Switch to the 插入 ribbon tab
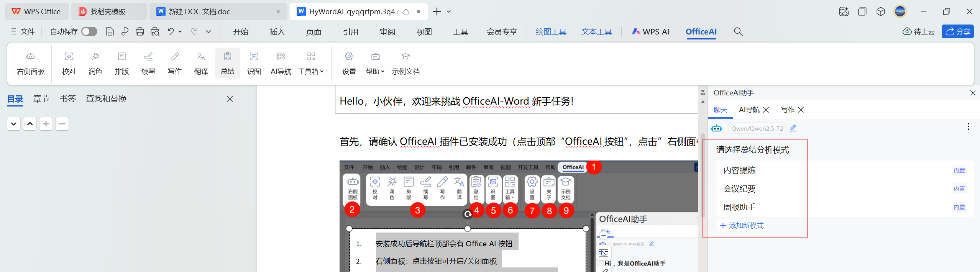The image size is (980, 272). (277, 32)
